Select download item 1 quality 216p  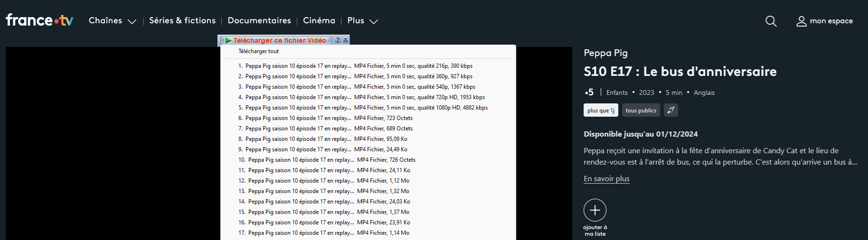pyautogui.click(x=368, y=66)
